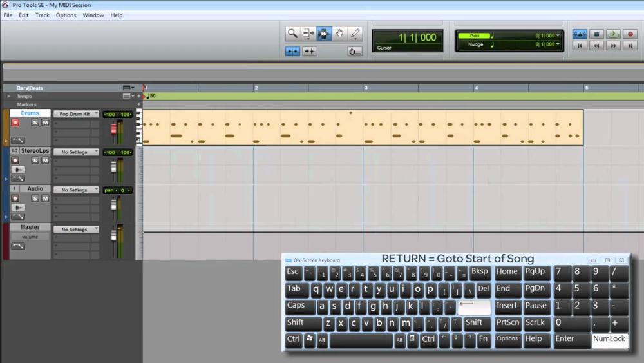Solo the StereoLps track
The width and height of the screenshot is (644, 363).
click(x=35, y=161)
